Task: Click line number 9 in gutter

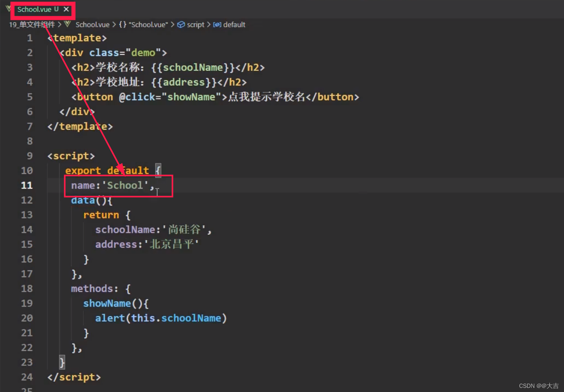Action: click(x=30, y=156)
